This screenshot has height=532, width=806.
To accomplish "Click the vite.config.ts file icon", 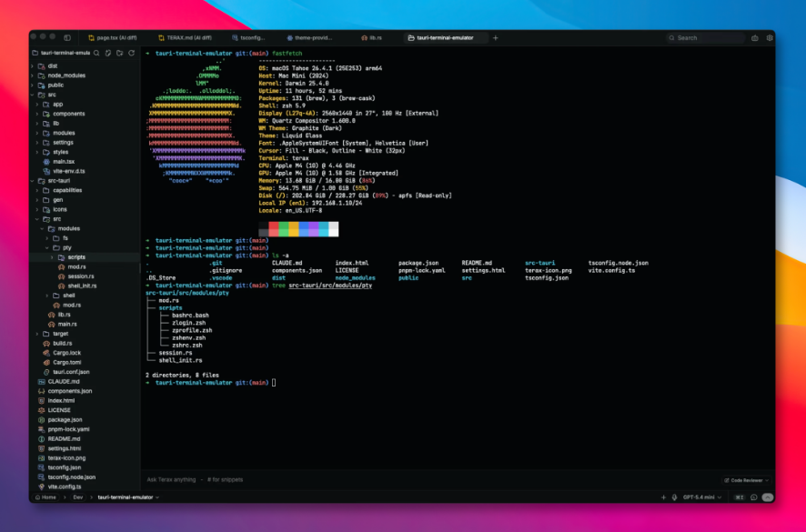I will (42, 487).
